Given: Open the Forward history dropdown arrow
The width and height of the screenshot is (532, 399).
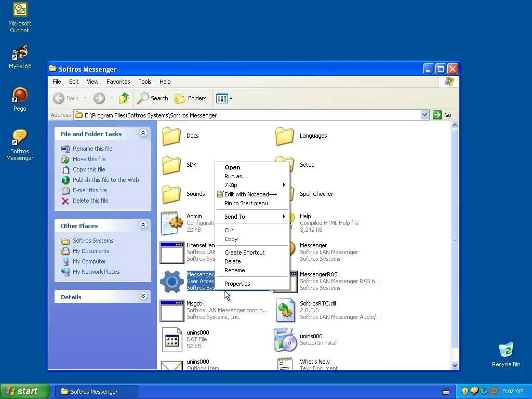Looking at the screenshot, I should (x=111, y=98).
